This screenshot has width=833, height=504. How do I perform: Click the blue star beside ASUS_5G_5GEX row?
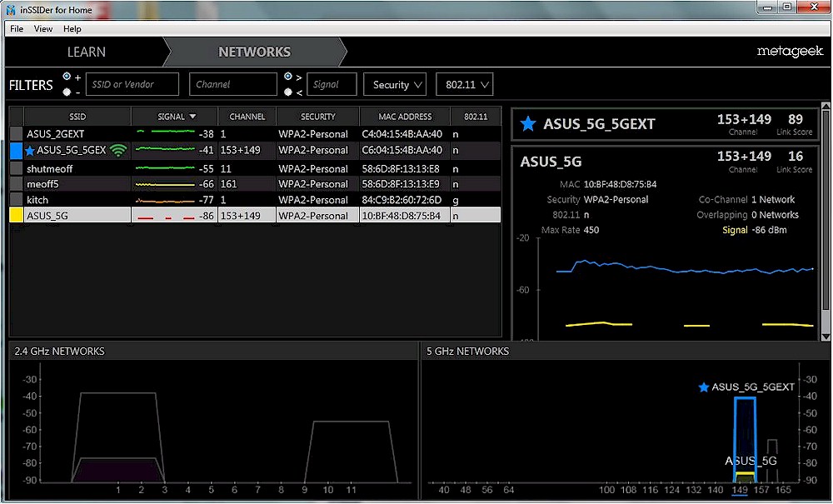click(x=30, y=151)
